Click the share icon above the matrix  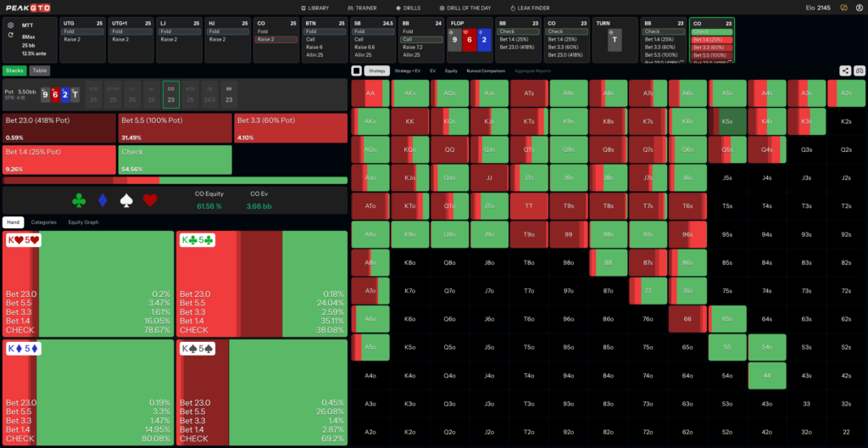click(845, 70)
